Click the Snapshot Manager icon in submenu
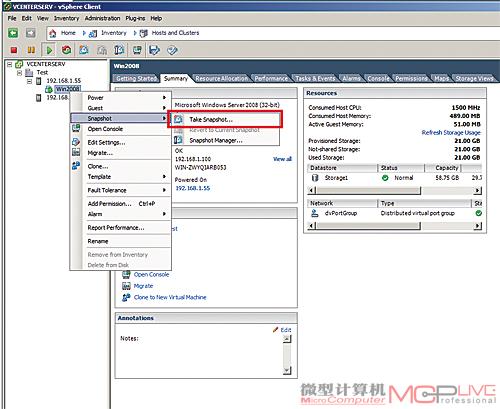 click(x=178, y=140)
